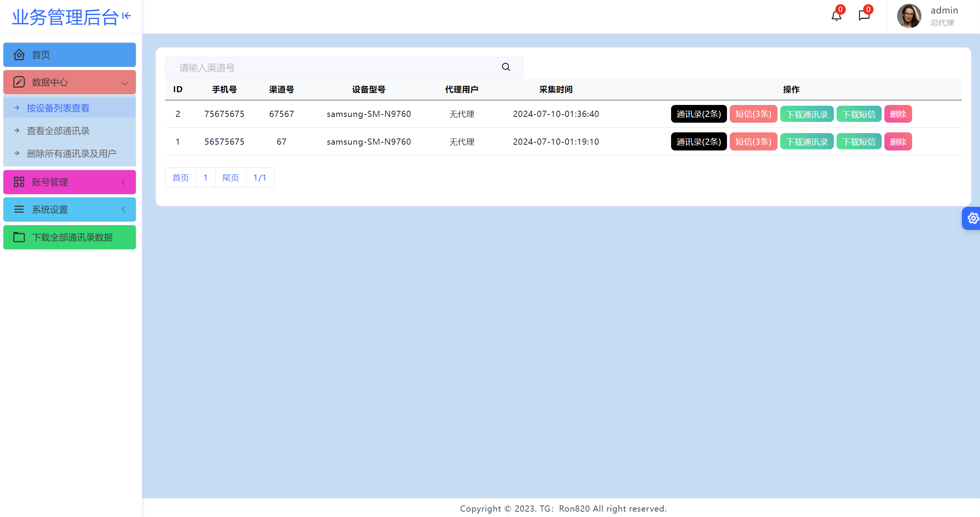Click page number 1 in pagination
This screenshot has width=980, height=517.
click(205, 178)
